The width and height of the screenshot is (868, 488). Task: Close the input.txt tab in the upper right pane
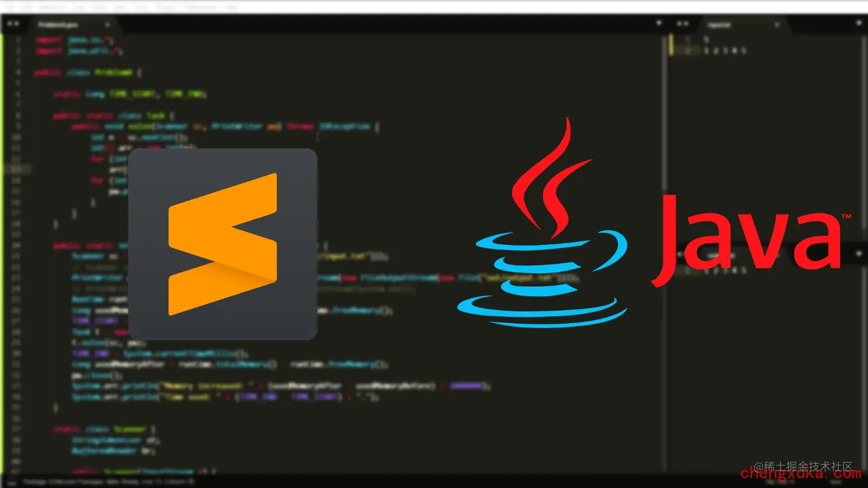[777, 25]
